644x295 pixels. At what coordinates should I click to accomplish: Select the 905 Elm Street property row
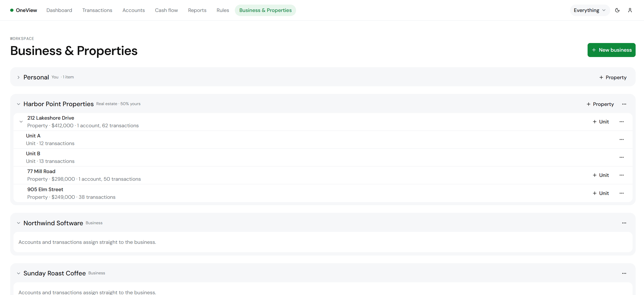coord(323,193)
